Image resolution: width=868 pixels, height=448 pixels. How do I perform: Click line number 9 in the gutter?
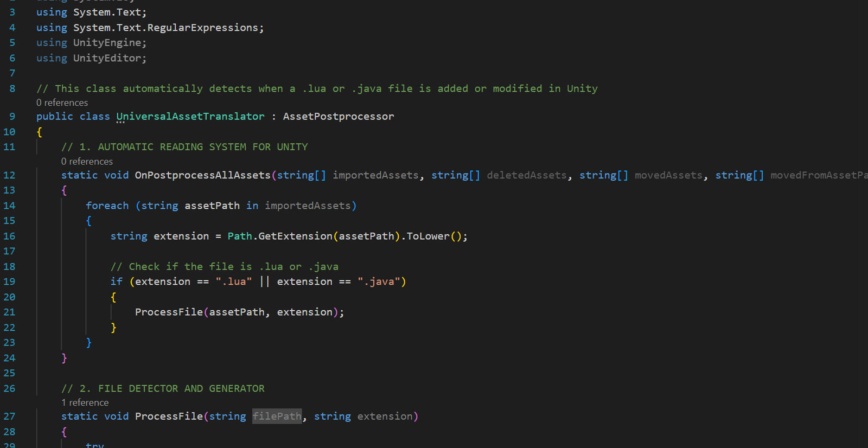12,116
